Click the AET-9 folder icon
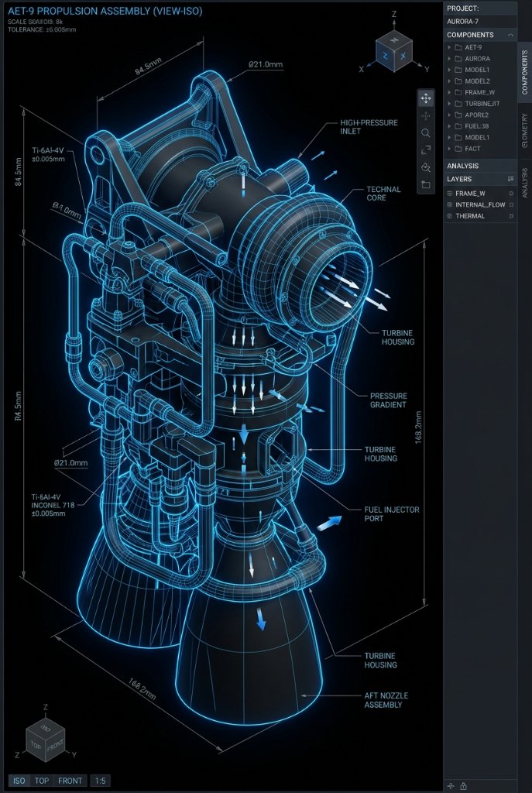The height and width of the screenshot is (793, 532). click(x=458, y=47)
